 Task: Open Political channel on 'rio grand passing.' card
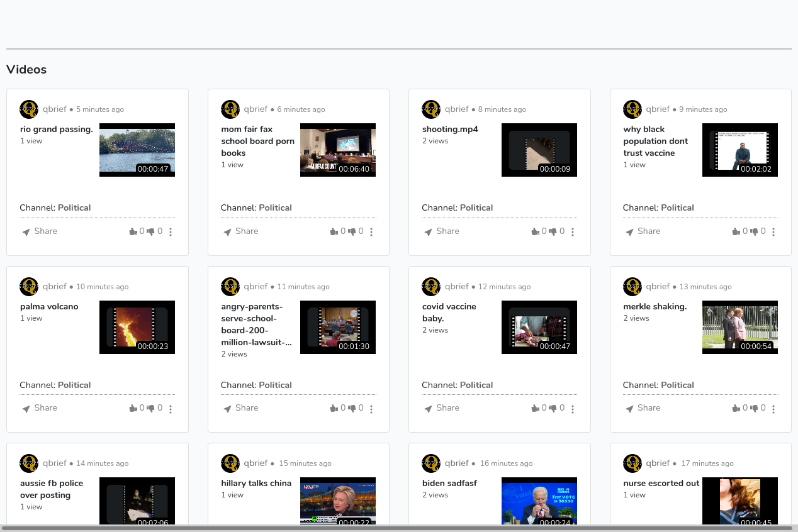click(x=74, y=208)
